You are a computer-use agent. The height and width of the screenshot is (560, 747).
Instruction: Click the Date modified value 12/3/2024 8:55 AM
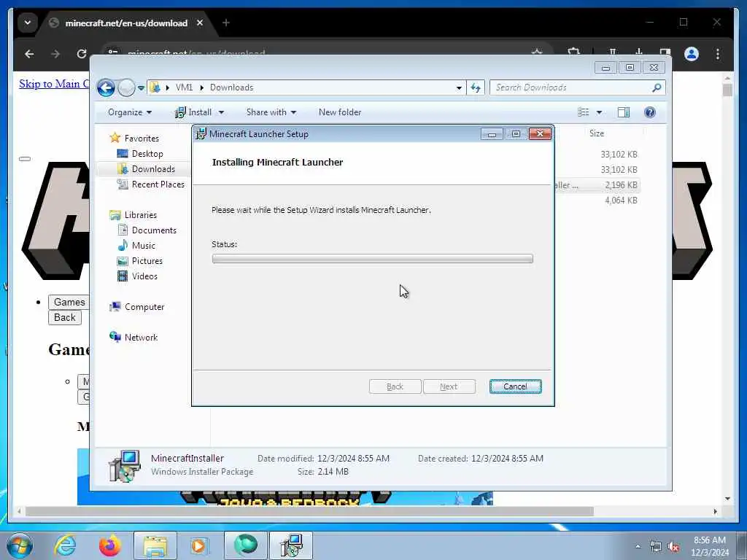pyautogui.click(x=353, y=459)
